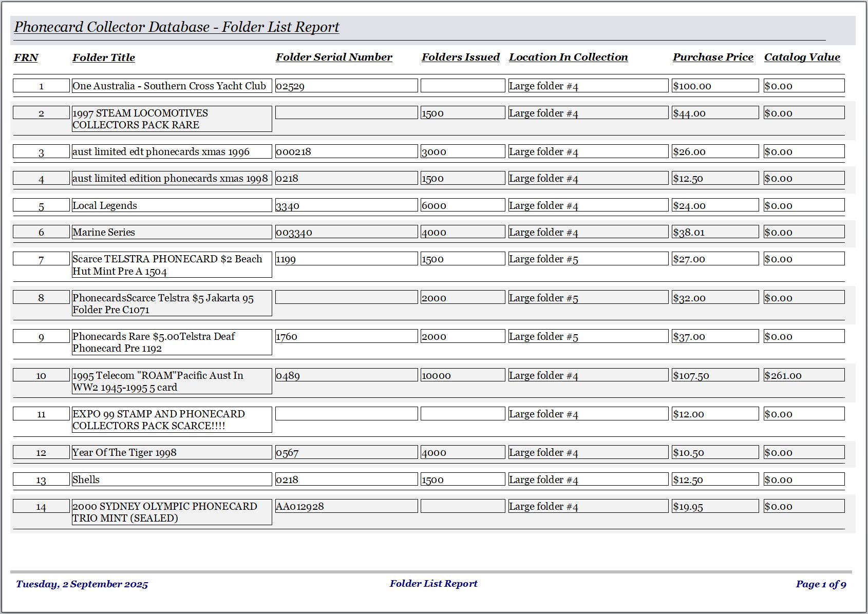Click the Shells folder title field
This screenshot has height=614, width=868.
point(172,479)
